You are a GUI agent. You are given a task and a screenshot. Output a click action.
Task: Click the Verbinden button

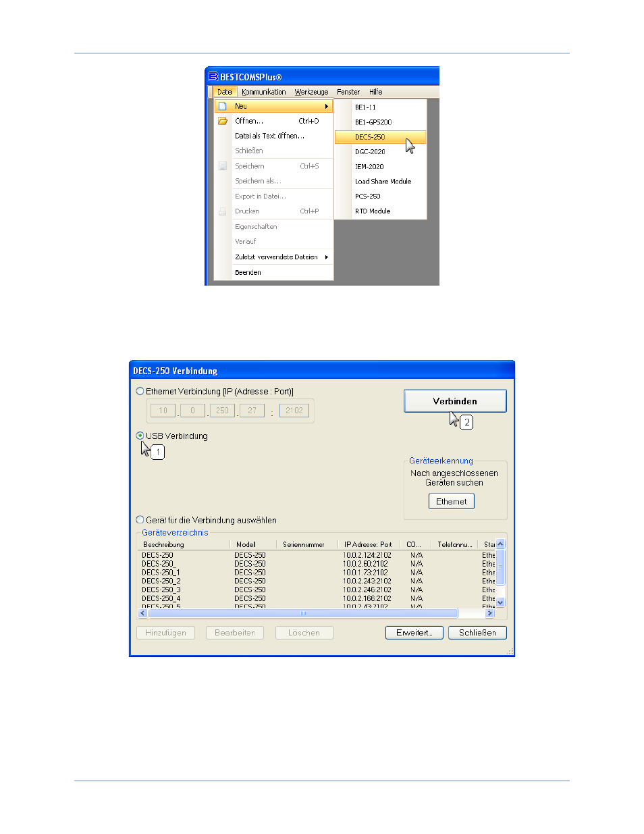tap(455, 401)
